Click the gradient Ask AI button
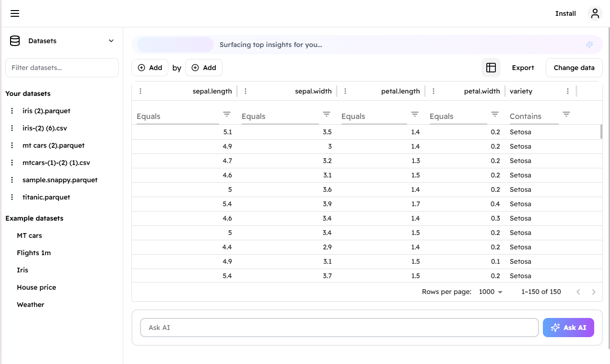Screen dimensions: 610x364 click(x=568, y=328)
